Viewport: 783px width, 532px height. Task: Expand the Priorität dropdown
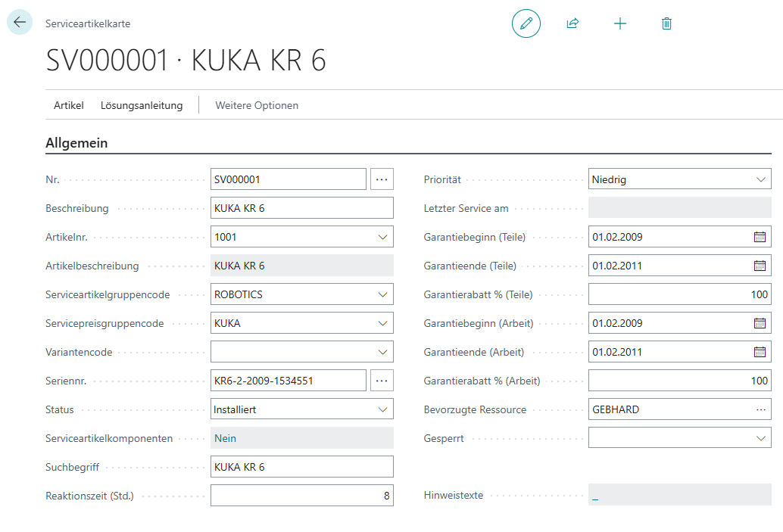pos(760,179)
